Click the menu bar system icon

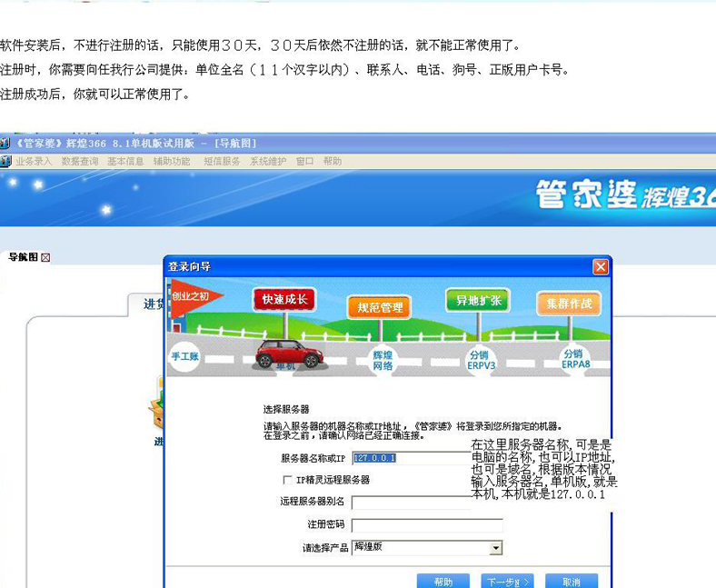pyautogui.click(x=5, y=161)
